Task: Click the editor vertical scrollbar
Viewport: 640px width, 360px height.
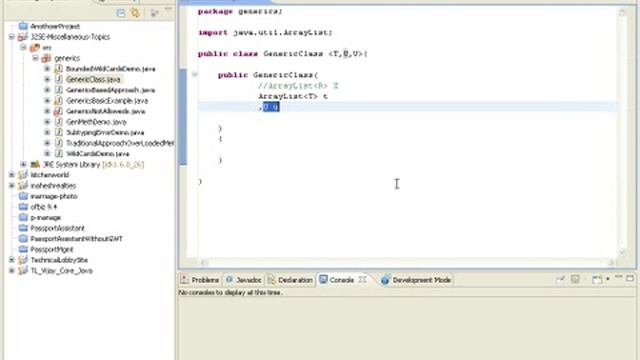Action: point(622,131)
